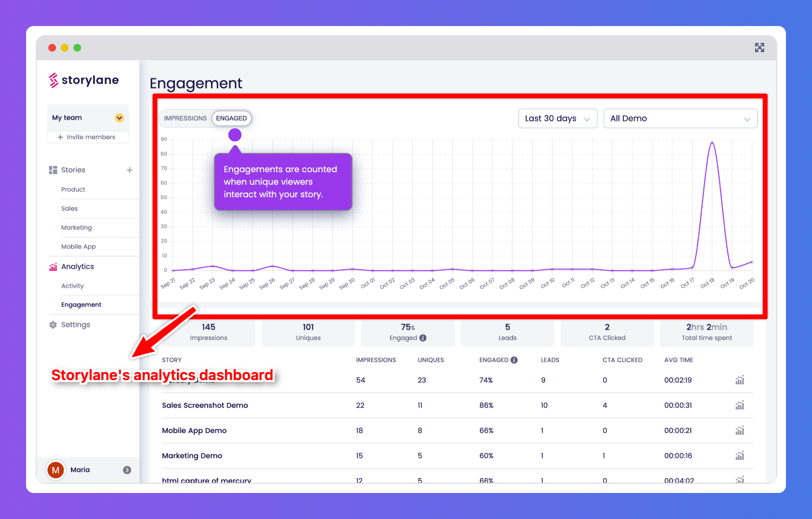Open chart icon for Sales Screenshot Demo

(x=740, y=405)
